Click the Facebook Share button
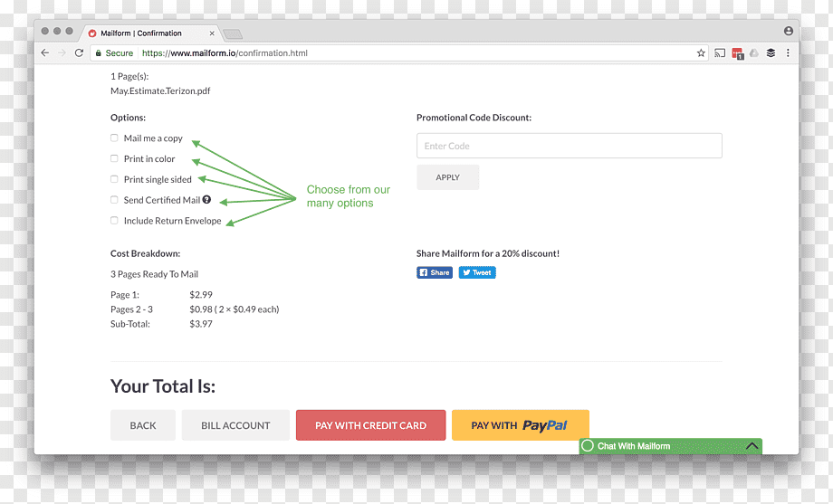 tap(435, 272)
